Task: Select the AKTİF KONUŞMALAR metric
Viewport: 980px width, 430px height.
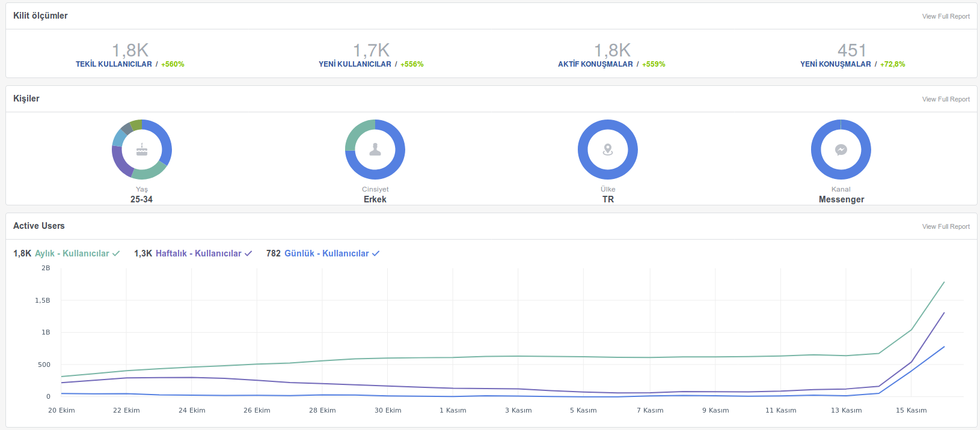Action: (x=595, y=64)
